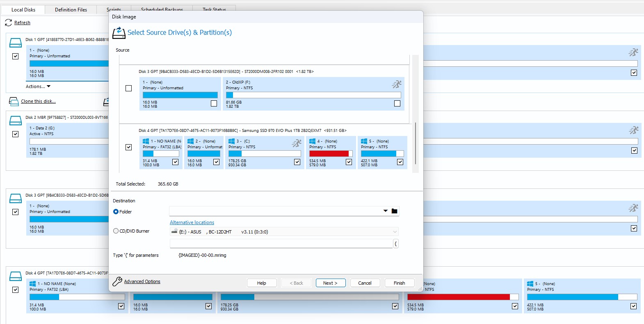Open the CD/DVD burner drive combo box
This screenshot has height=324, width=644.
click(284, 232)
